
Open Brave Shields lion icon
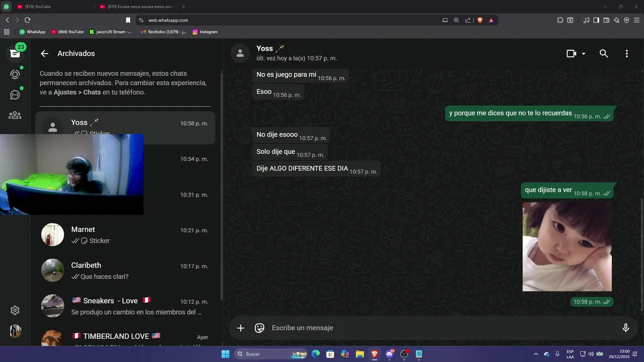(x=479, y=20)
